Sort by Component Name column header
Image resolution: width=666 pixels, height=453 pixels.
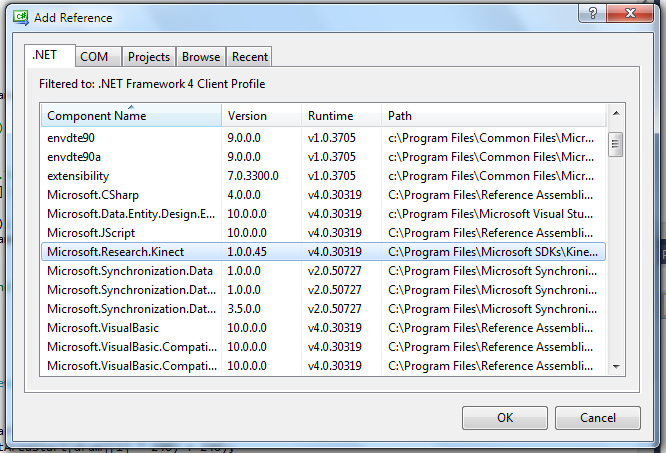[131, 115]
